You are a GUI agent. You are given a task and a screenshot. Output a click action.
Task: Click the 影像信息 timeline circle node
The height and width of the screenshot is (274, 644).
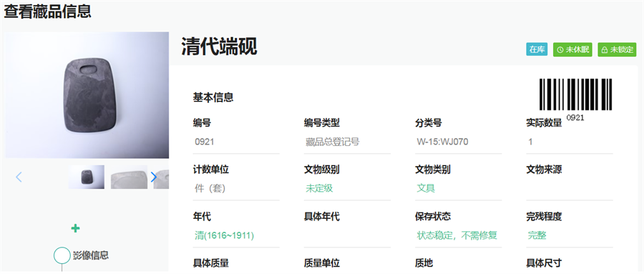(x=62, y=255)
